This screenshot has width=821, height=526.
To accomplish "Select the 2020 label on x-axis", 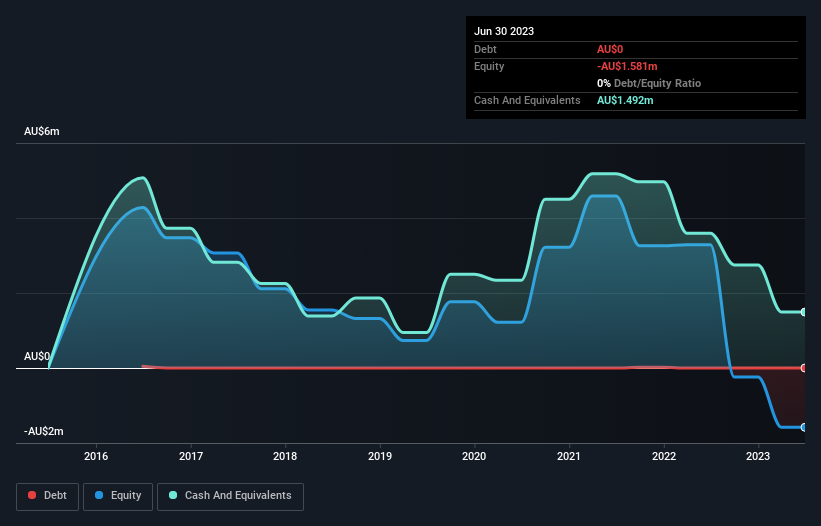I will click(474, 456).
